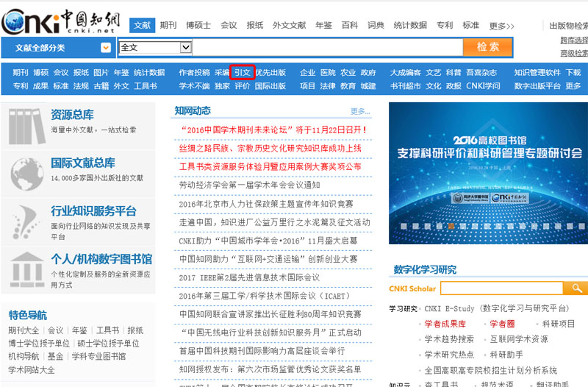Open the 科研助手 link
The height and width of the screenshot is (387, 588).
click(x=506, y=355)
